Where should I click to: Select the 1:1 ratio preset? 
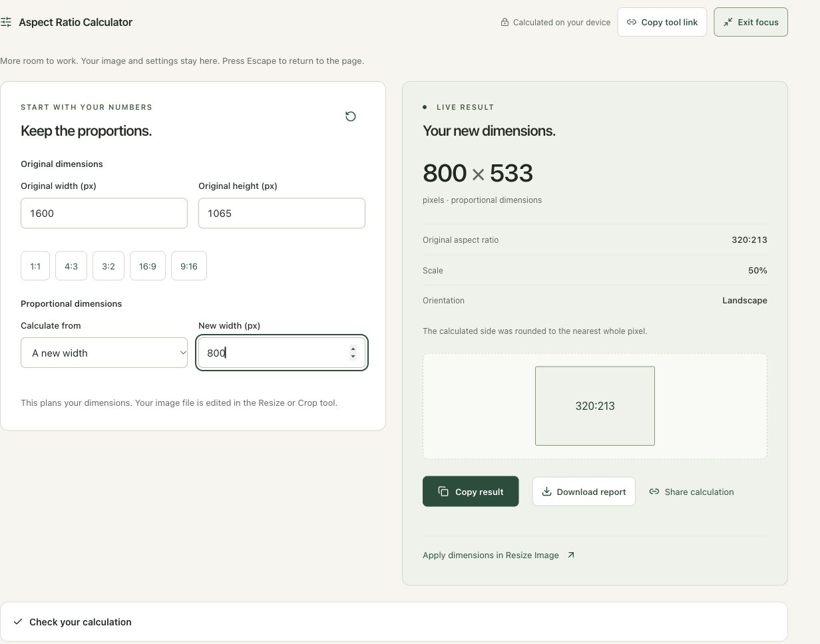pyautogui.click(x=35, y=266)
